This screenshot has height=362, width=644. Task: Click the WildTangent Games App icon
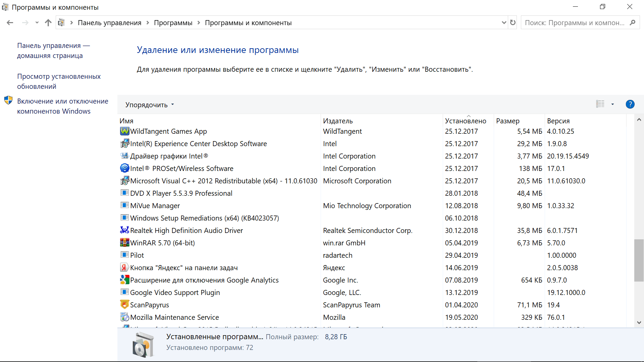point(124,131)
